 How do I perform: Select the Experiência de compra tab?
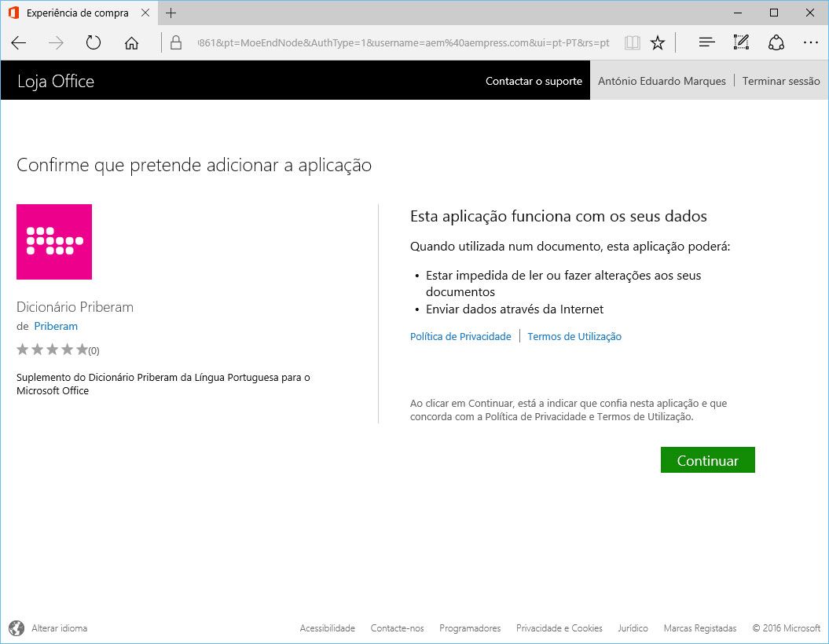[x=79, y=13]
